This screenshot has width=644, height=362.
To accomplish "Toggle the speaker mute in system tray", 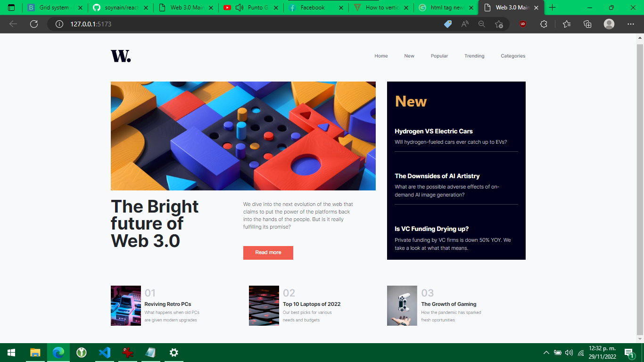I will pos(569,352).
